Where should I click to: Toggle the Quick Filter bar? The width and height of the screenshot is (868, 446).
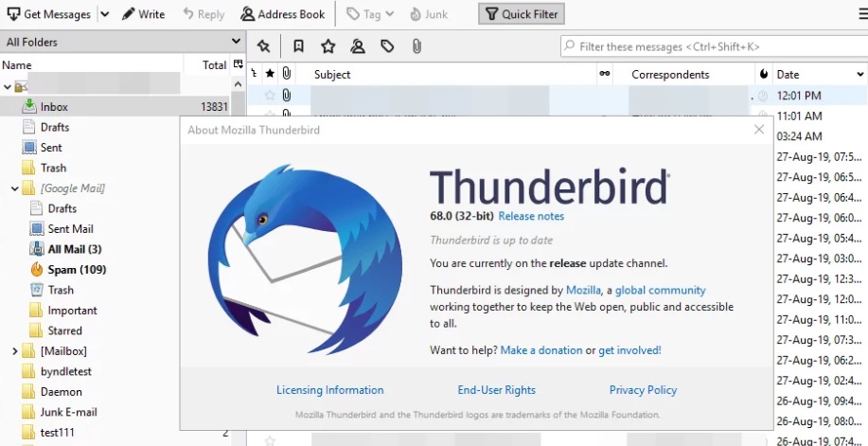pos(522,14)
